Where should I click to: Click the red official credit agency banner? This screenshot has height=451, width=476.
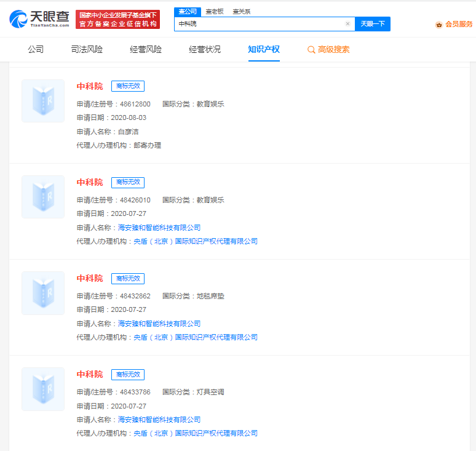[118, 20]
